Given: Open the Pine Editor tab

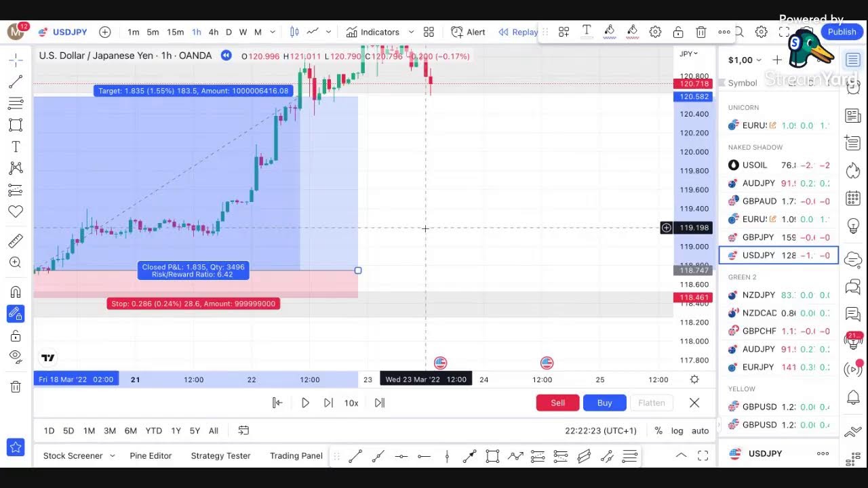Looking at the screenshot, I should click(x=151, y=455).
